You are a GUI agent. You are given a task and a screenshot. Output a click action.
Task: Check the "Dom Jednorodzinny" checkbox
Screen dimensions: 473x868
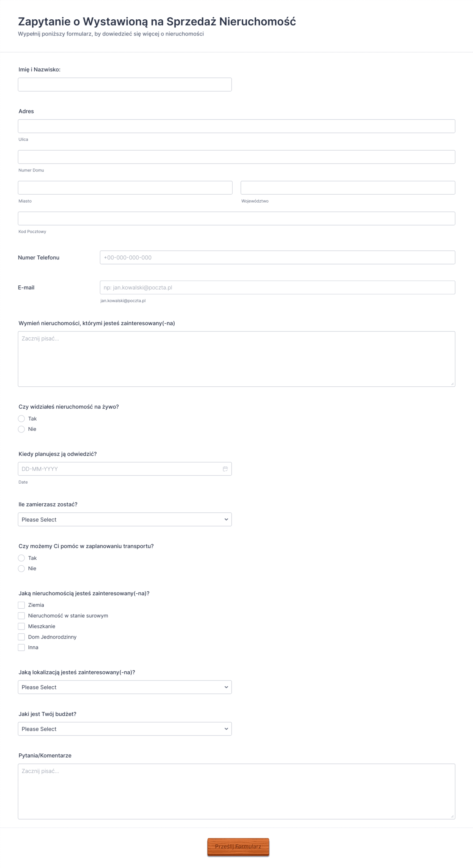22,637
